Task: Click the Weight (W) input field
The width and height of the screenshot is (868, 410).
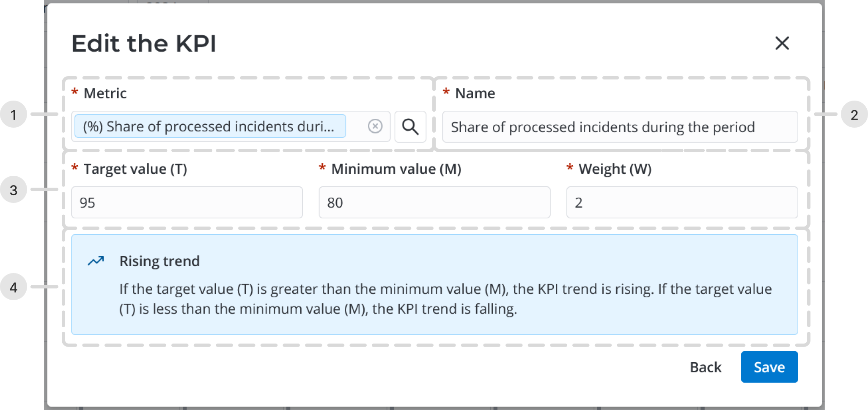Action: [x=681, y=202]
